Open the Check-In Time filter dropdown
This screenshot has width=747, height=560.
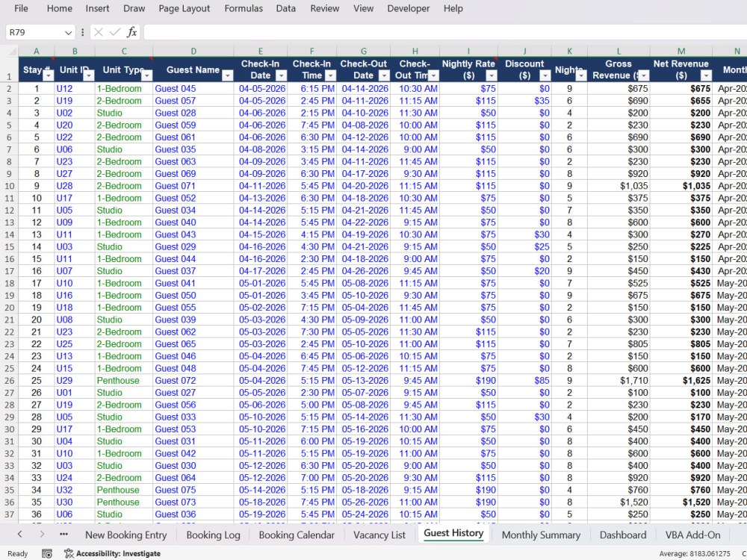pyautogui.click(x=330, y=75)
